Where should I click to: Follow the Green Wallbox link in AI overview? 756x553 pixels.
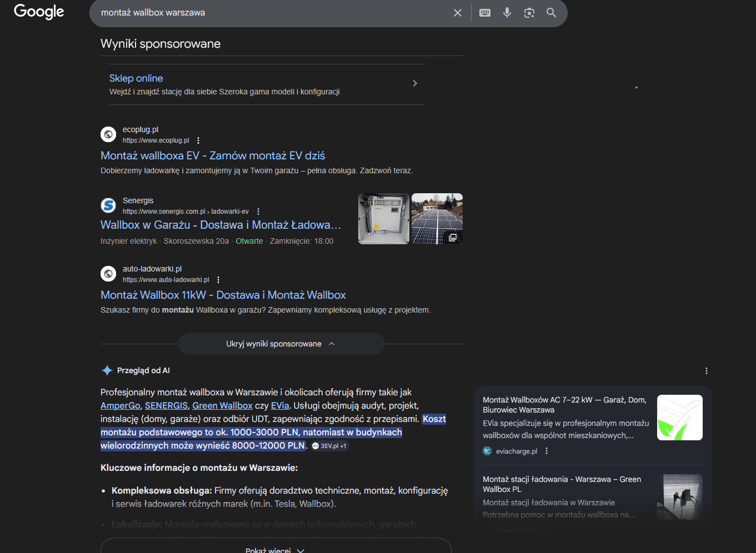222,406
